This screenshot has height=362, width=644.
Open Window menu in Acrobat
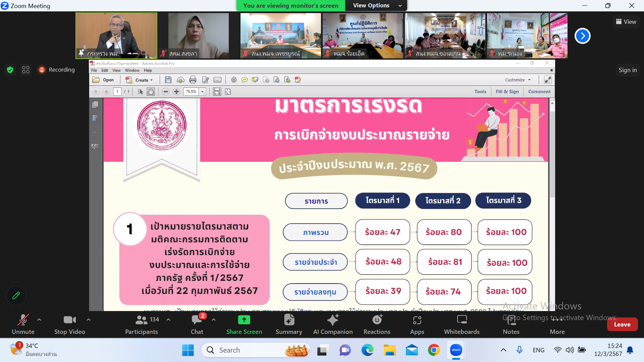click(132, 70)
